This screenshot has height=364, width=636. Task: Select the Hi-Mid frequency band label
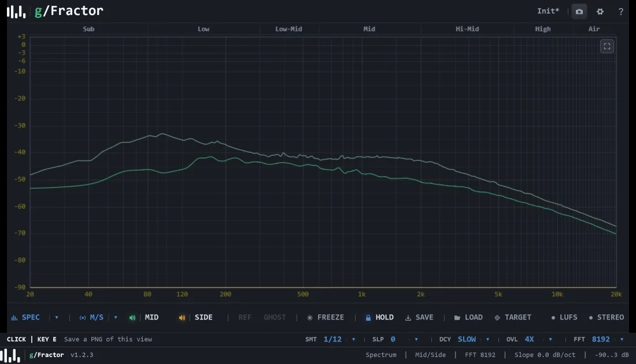point(467,29)
